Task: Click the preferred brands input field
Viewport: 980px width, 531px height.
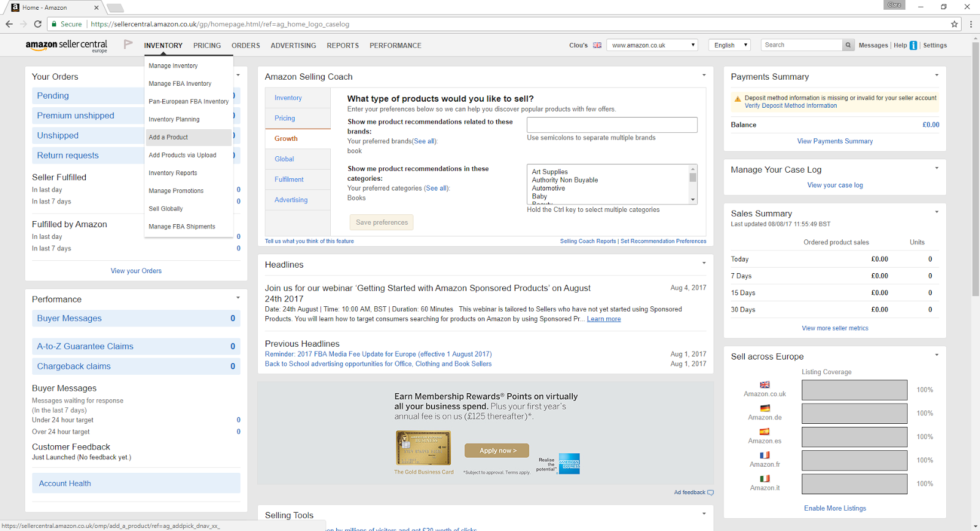Action: pos(612,125)
